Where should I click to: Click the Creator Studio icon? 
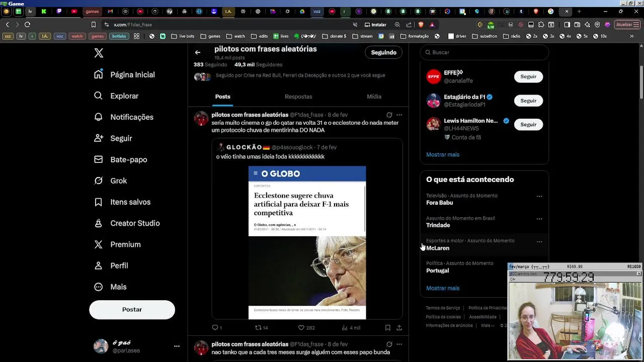click(99, 223)
